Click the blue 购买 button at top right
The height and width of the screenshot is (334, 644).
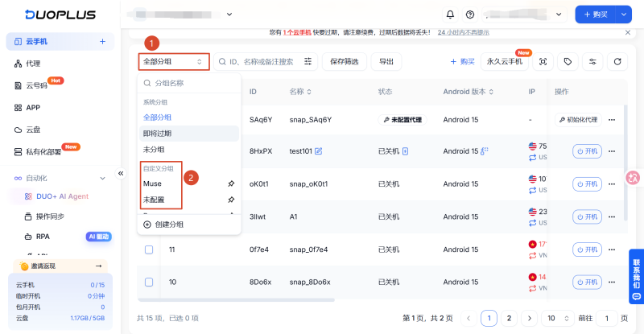(x=596, y=14)
